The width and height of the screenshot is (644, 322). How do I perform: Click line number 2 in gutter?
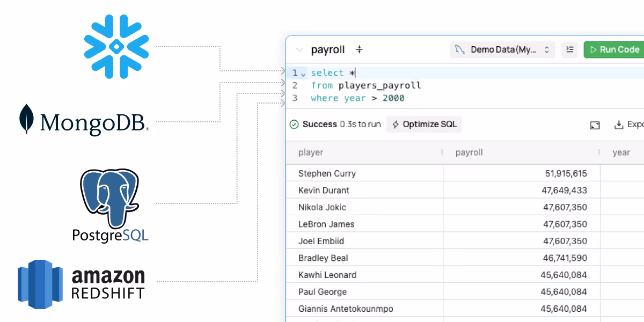tap(295, 85)
